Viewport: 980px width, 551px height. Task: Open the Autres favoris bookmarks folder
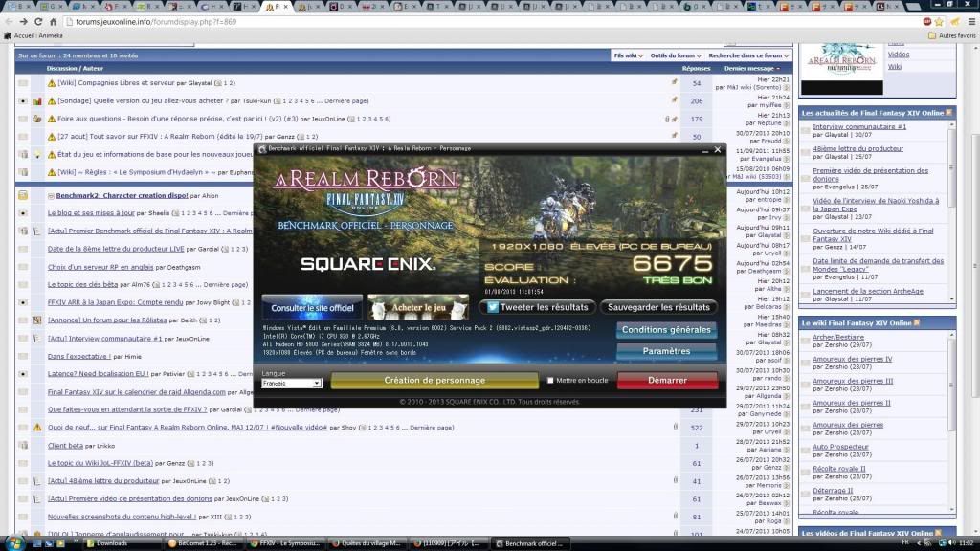point(951,35)
